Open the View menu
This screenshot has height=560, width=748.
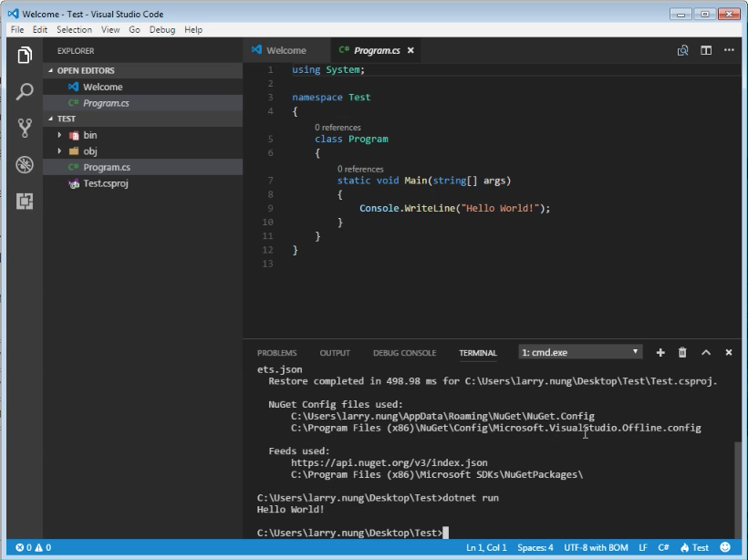coord(110,29)
